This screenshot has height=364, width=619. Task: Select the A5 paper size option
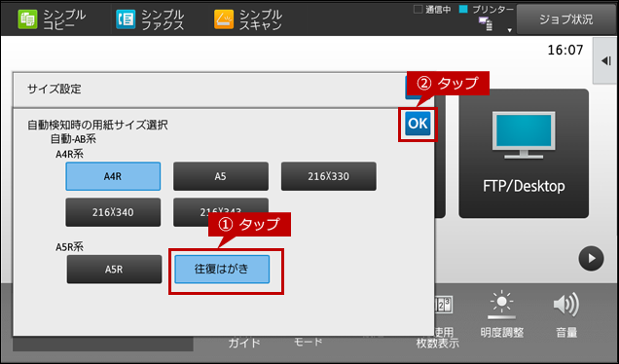[x=221, y=176]
